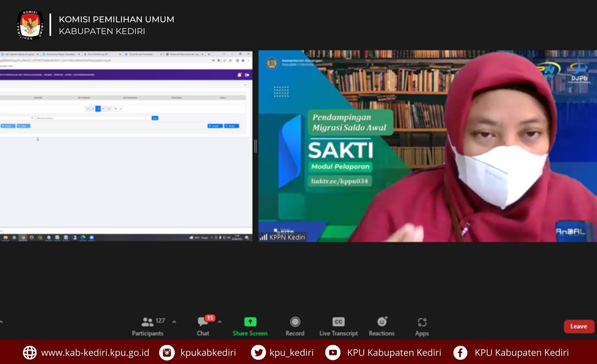Enable Live Transcript captions
This screenshot has height=364, width=597.
(339, 326)
